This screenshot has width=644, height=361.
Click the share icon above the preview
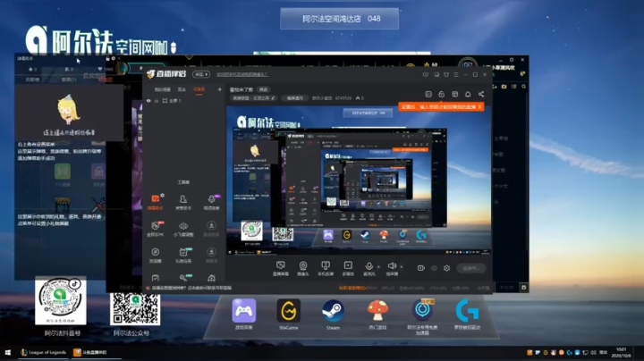[481, 94]
